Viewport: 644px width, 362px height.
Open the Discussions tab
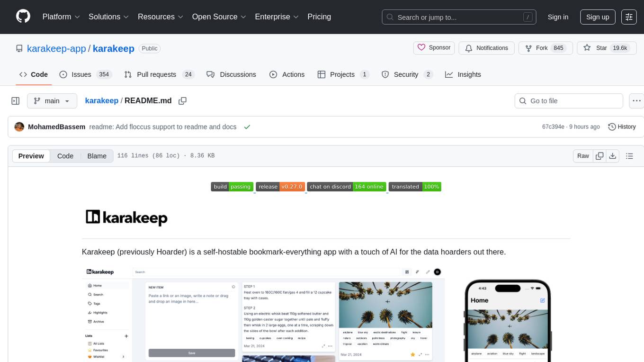click(231, 74)
